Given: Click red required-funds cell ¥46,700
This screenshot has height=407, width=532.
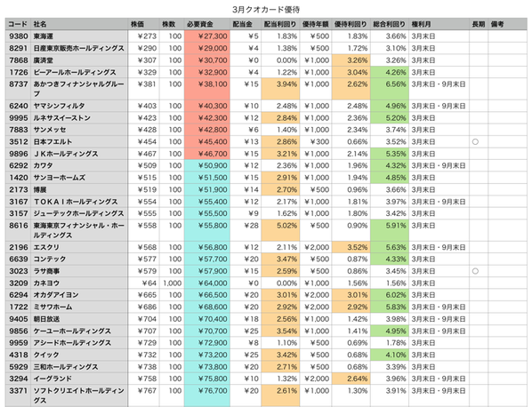Looking at the screenshot, I should (207, 154).
